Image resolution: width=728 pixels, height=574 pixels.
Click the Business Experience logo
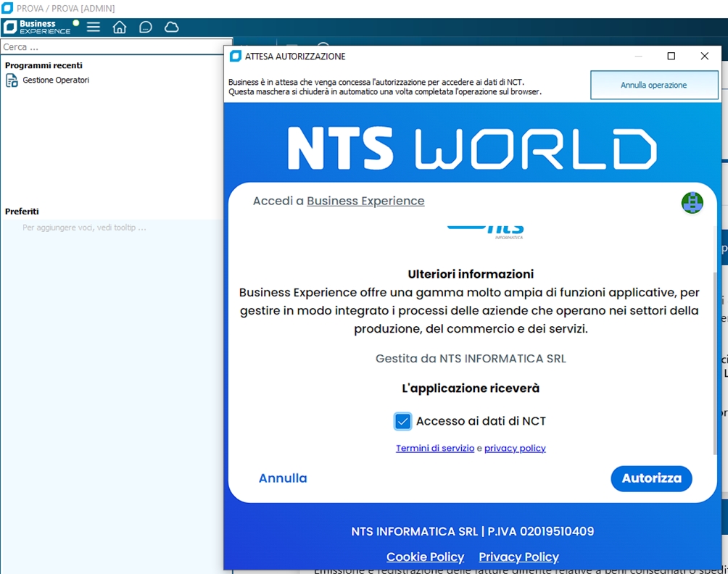tap(37, 28)
